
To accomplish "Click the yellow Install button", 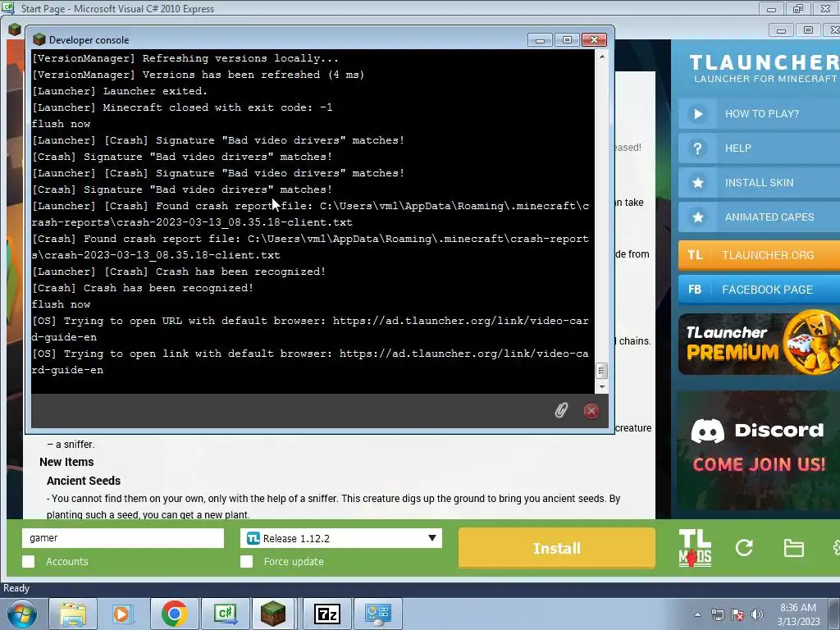I will click(557, 548).
